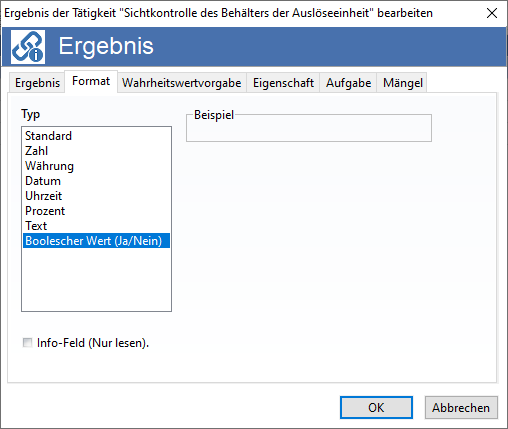
Task: Click the Ergebnis chain-link info icon
Action: click(x=28, y=47)
